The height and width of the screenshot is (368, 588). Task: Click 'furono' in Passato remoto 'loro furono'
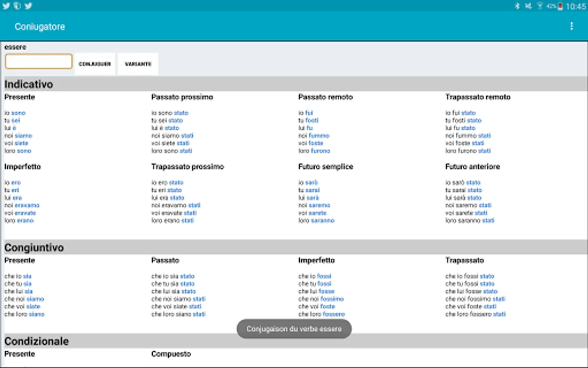coord(320,151)
